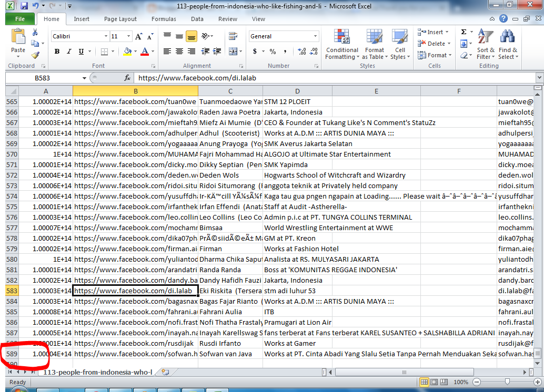Expand the Name Box dropdown arrow

(84, 78)
